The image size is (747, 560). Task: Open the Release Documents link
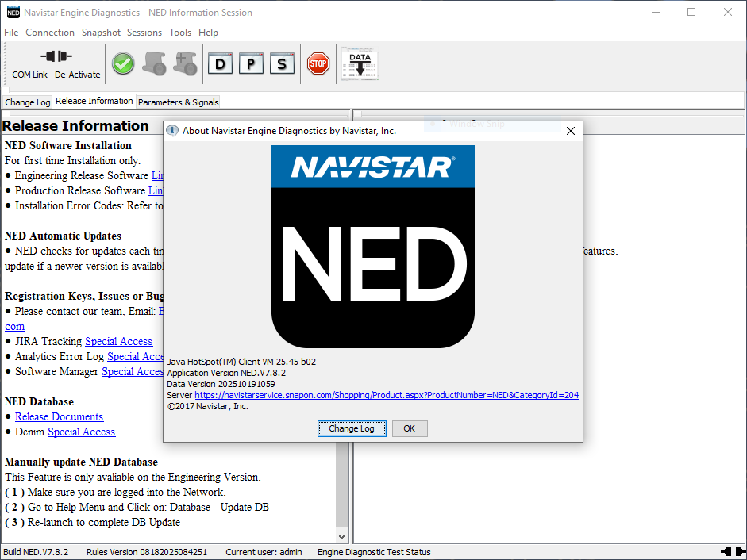59,416
